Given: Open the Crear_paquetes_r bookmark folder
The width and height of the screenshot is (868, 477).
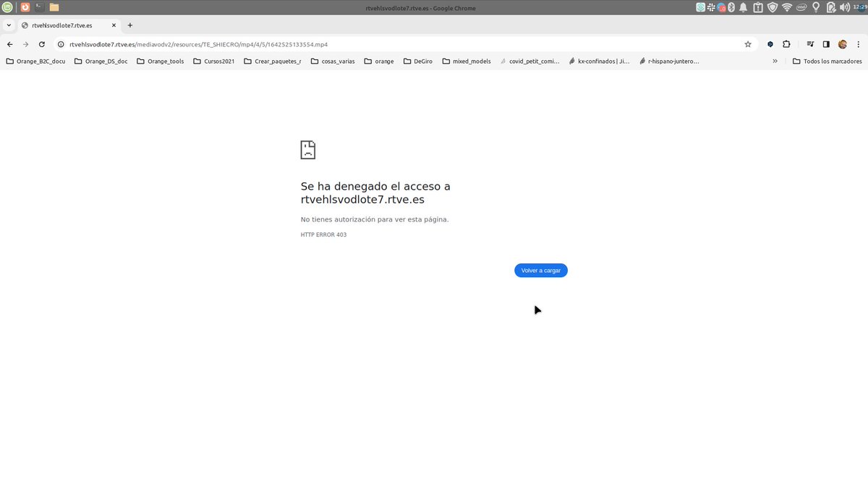Looking at the screenshot, I should (273, 62).
